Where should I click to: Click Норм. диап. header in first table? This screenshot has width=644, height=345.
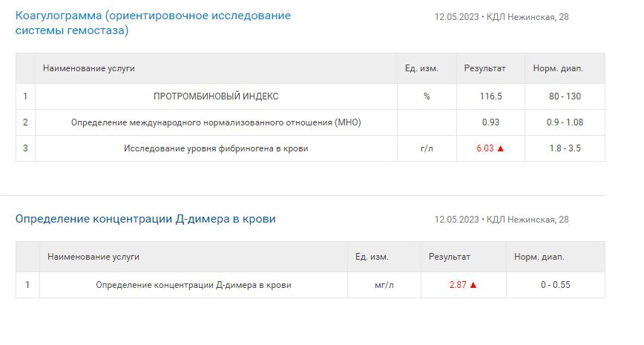(558, 68)
